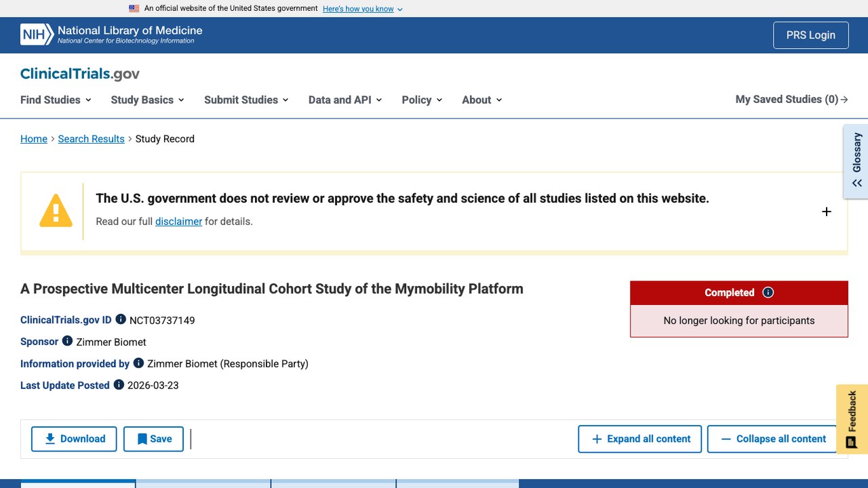Open the Study Basics menu

coord(148,100)
